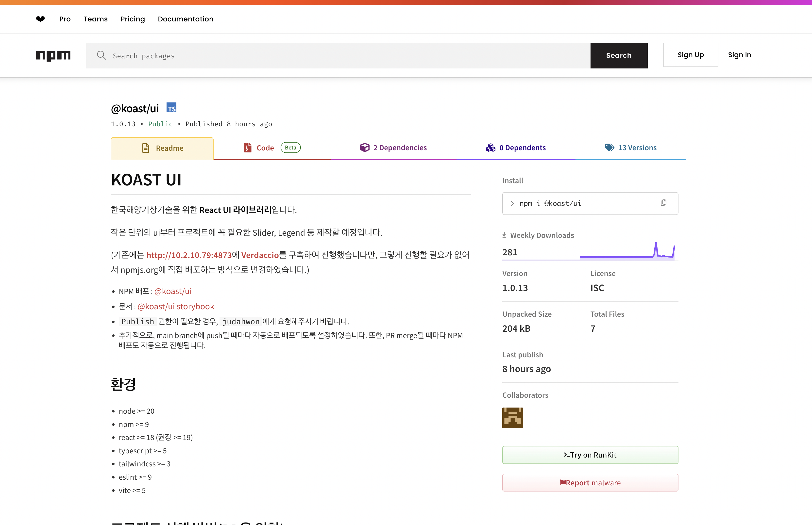812x525 pixels.
Task: Open the @koast/ui NPM link
Action: (173, 291)
